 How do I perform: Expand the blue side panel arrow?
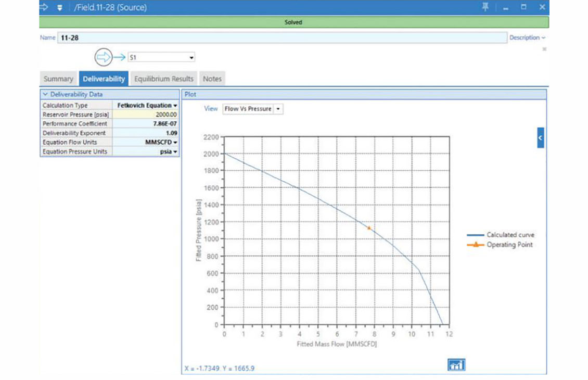click(540, 137)
